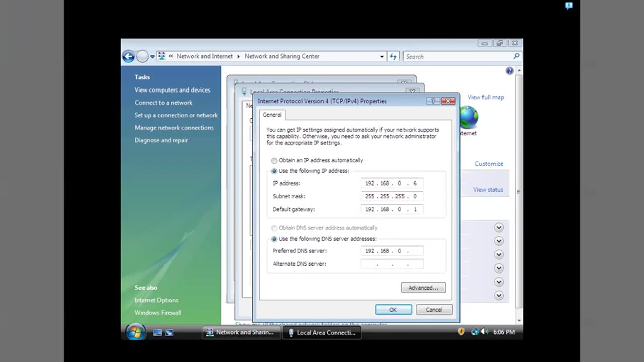Click the Show desktop quick launch icon
The height and width of the screenshot is (362, 644).
[x=157, y=332]
